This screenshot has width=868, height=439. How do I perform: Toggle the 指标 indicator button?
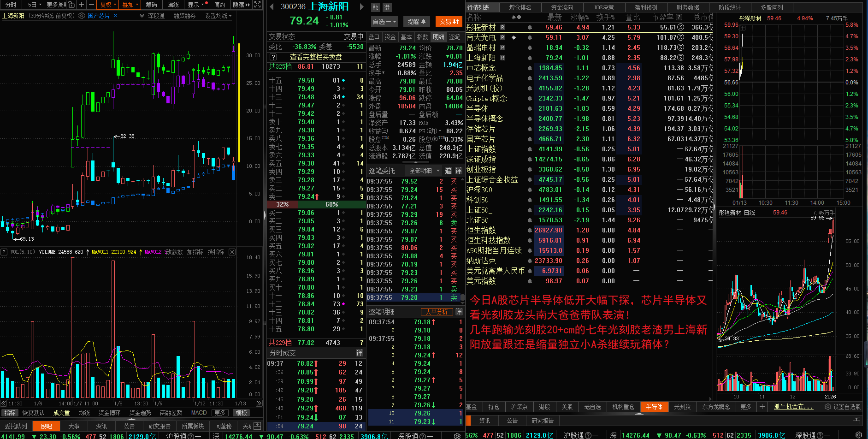point(10,413)
